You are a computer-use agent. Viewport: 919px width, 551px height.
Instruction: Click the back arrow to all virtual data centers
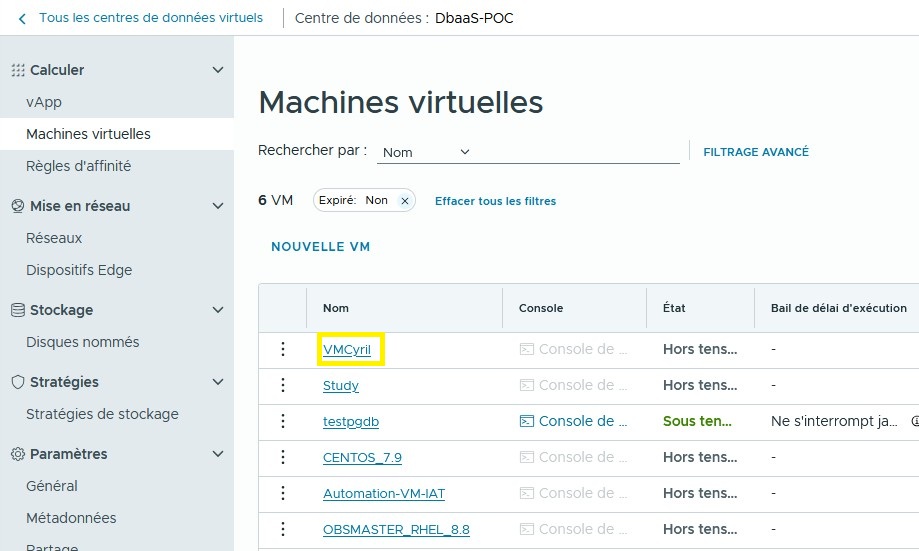coord(23,18)
